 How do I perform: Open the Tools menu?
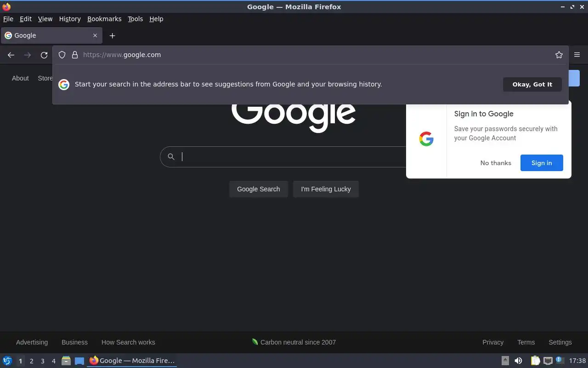135,19
